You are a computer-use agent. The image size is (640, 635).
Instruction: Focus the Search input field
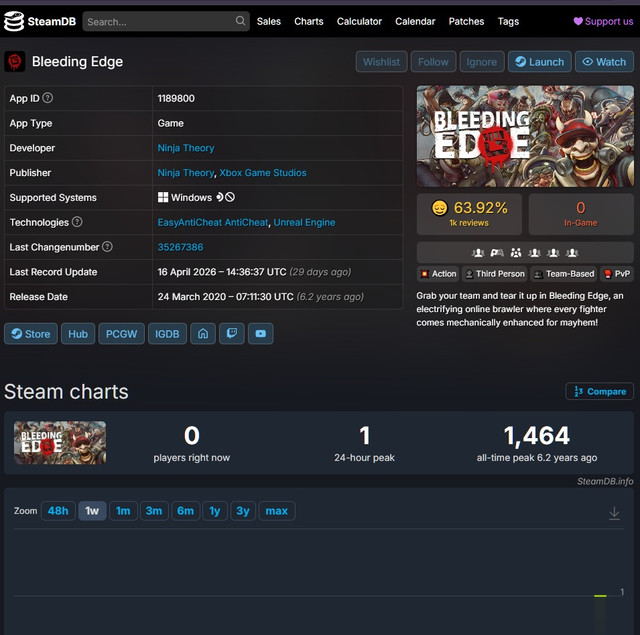click(166, 21)
